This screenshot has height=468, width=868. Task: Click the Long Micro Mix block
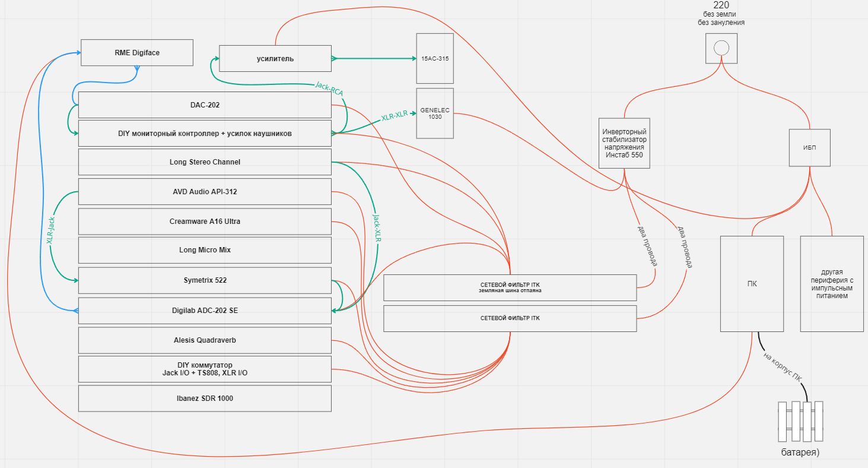tap(205, 250)
